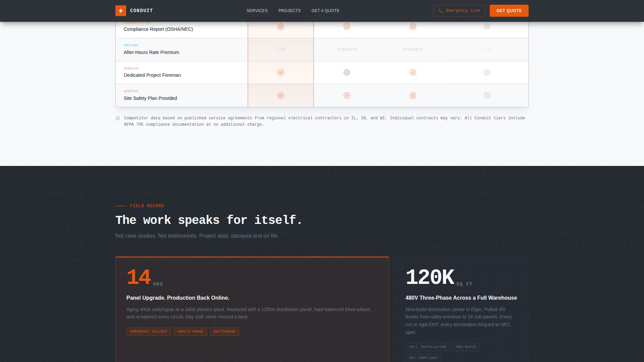Image resolution: width=644 pixels, height=362 pixels.
Task: Click the Site Safety Plan Provided row label
Action: point(150,98)
